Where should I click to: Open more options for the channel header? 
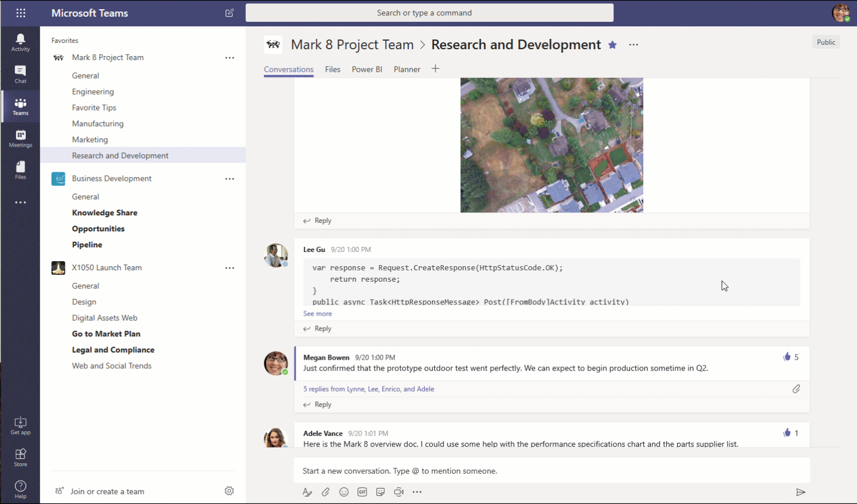tap(633, 45)
